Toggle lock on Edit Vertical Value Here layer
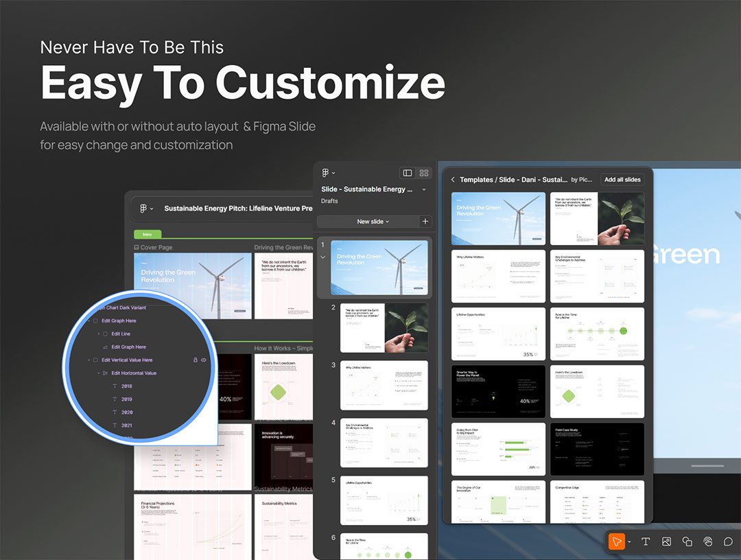Image resolution: width=741 pixels, height=560 pixels. click(x=195, y=360)
